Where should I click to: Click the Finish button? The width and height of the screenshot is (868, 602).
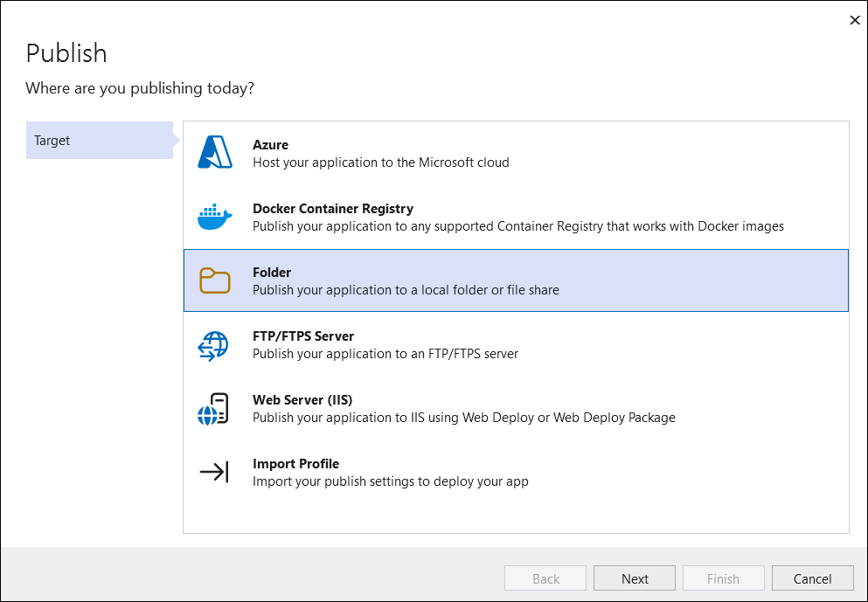[x=724, y=578]
